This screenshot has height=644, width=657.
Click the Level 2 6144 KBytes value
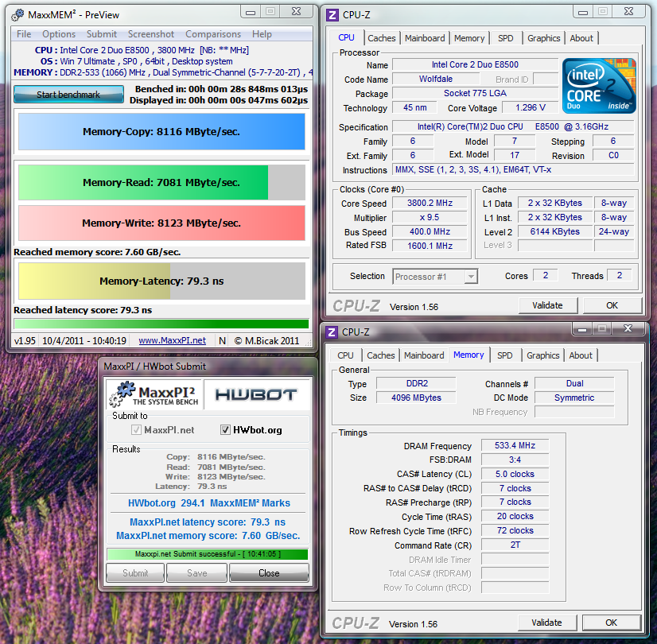click(555, 231)
